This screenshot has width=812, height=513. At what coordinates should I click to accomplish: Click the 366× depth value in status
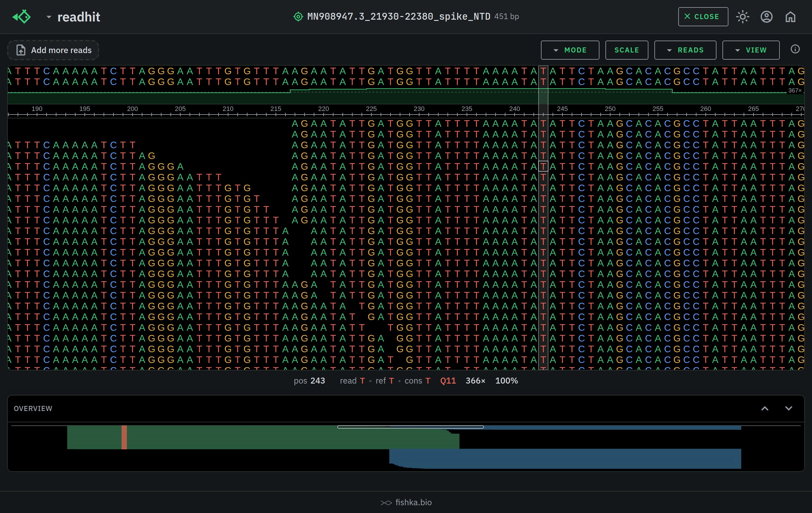[476, 381]
